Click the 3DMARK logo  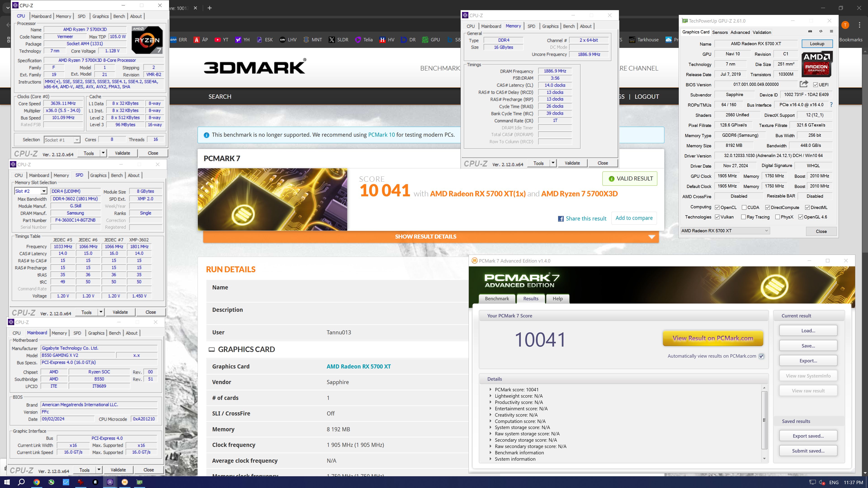pos(255,66)
